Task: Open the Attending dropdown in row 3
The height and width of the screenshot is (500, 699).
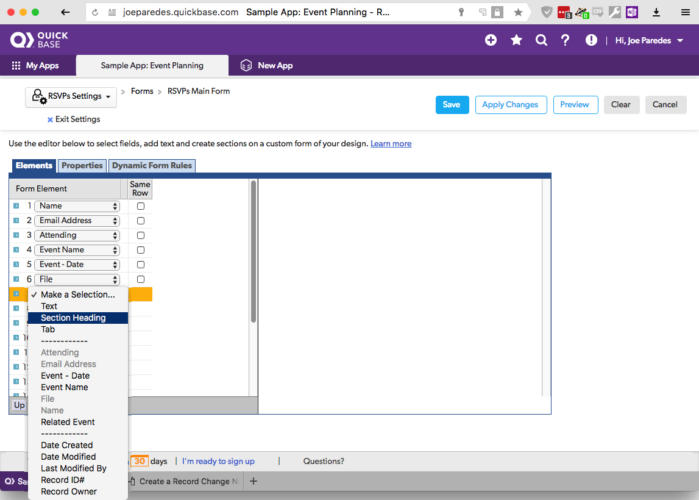Action: click(x=77, y=235)
